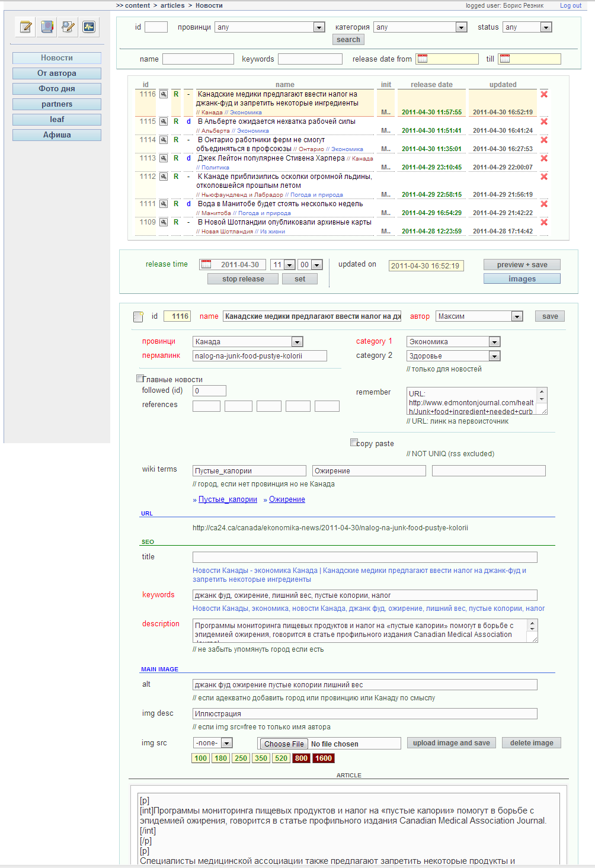This screenshot has width=595, height=868.
Task: Open the Пустые_калории wiki link
Action: (228, 499)
